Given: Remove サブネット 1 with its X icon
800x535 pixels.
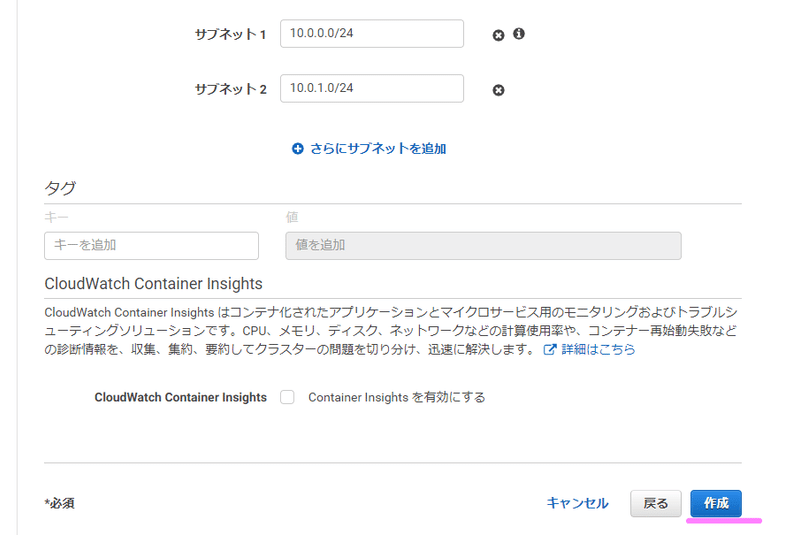Looking at the screenshot, I should pyautogui.click(x=498, y=35).
